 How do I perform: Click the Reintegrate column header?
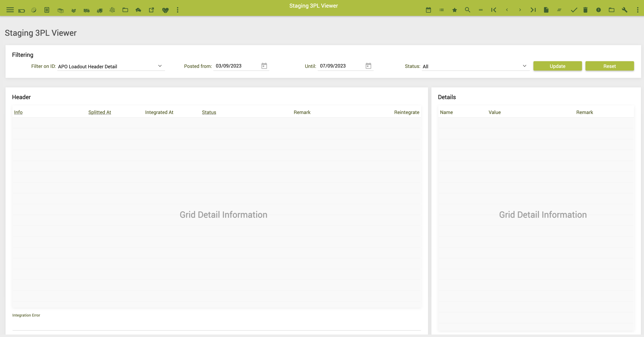coord(407,112)
